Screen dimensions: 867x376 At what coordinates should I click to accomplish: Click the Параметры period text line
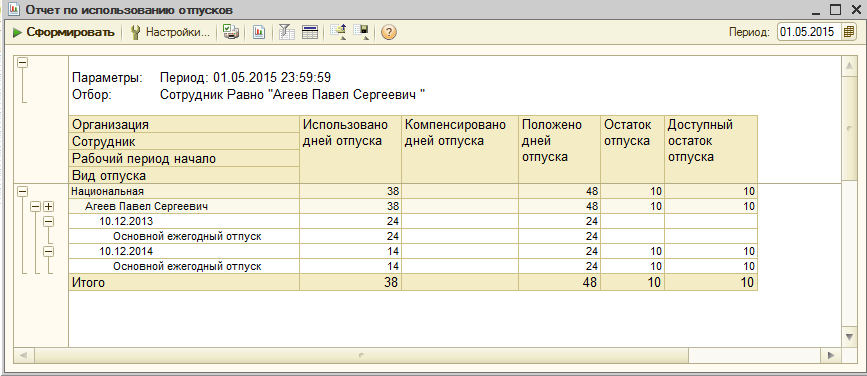pyautogui.click(x=246, y=77)
